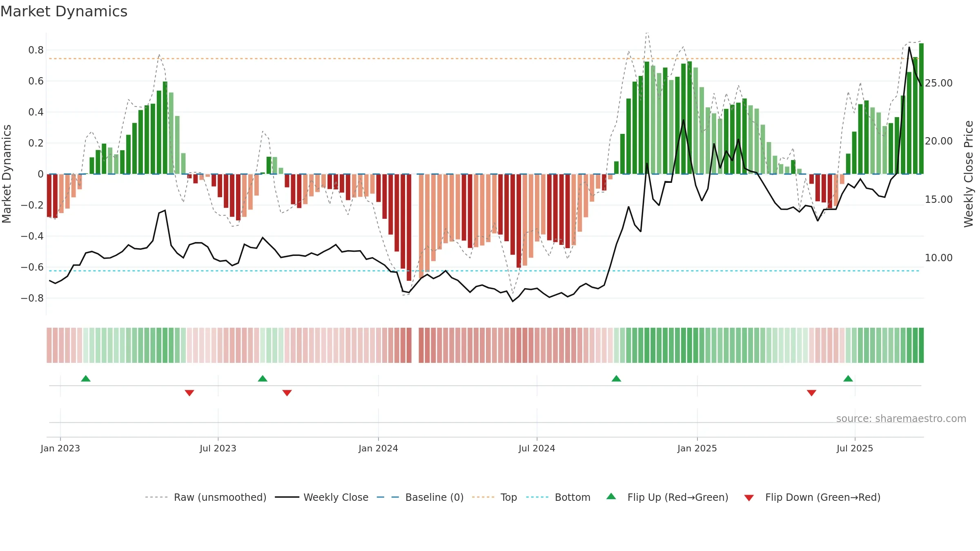980x551 pixels.
Task: Select the flip-up marker near July 2025
Action: (x=848, y=378)
